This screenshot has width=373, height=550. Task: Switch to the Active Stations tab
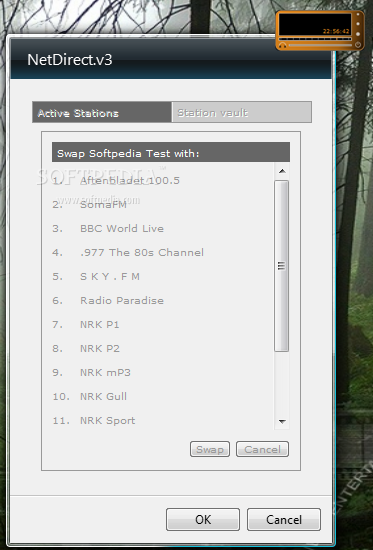coord(102,112)
